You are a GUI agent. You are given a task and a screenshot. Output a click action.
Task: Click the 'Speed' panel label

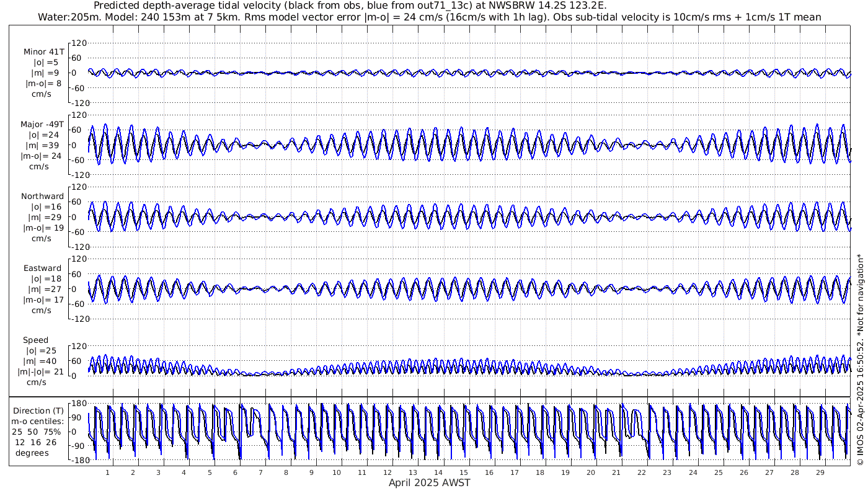(36, 340)
